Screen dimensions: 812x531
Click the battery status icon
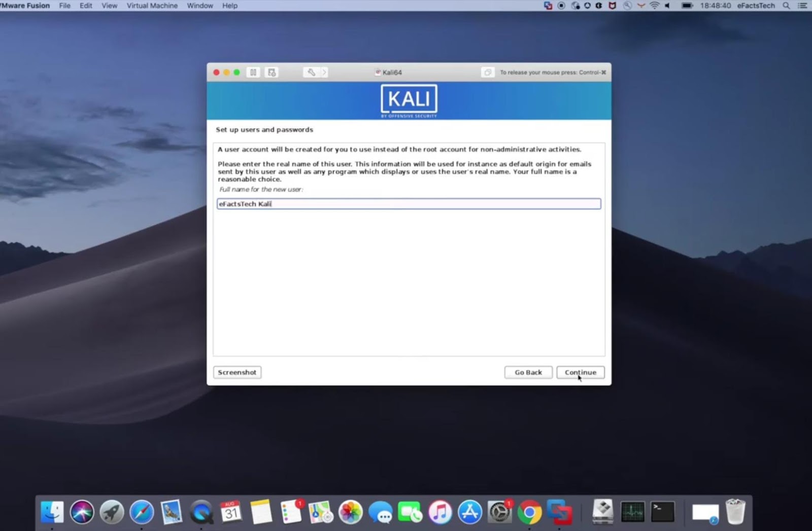[687, 6]
